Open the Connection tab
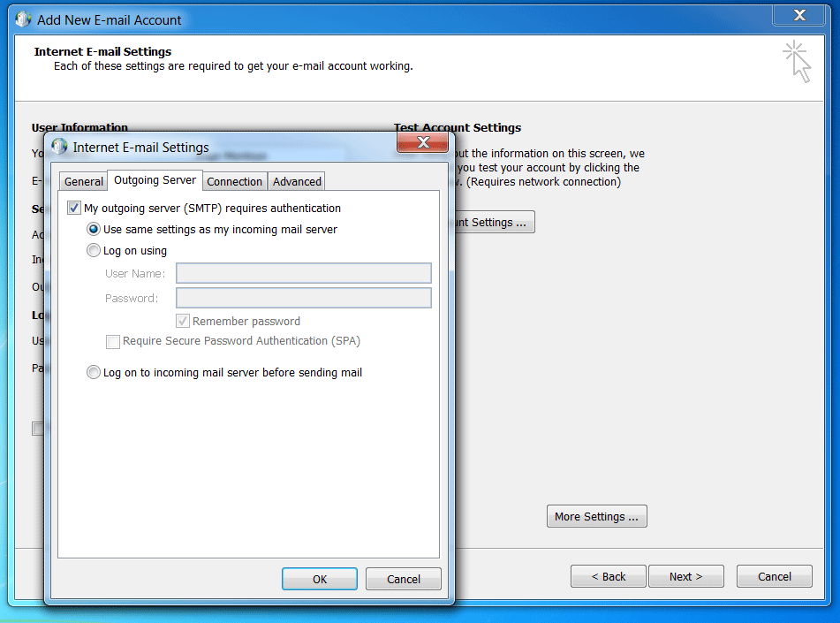 [x=234, y=181]
